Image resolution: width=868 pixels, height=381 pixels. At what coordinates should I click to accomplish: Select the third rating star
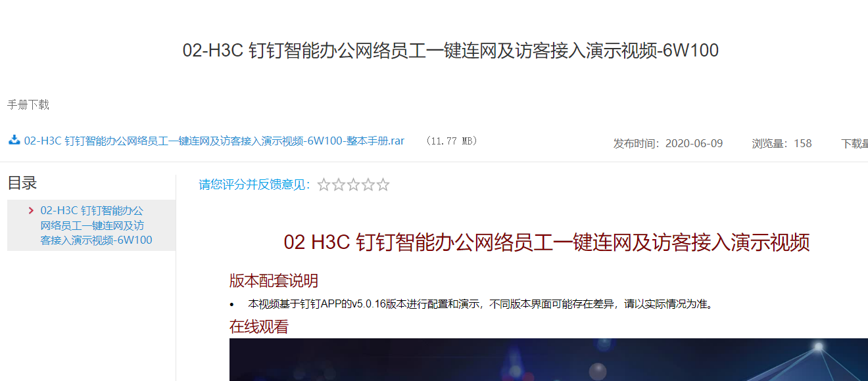(x=353, y=185)
